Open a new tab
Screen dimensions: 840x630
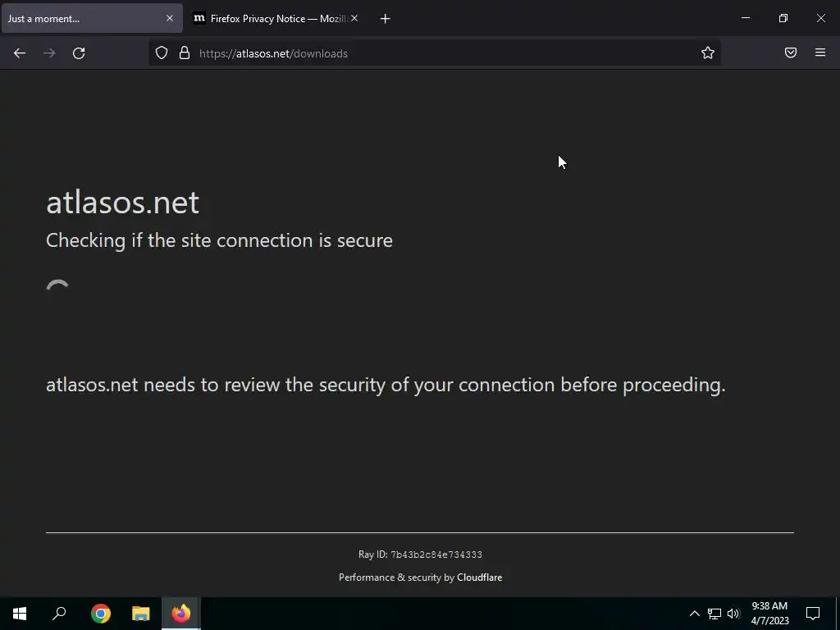tap(386, 19)
